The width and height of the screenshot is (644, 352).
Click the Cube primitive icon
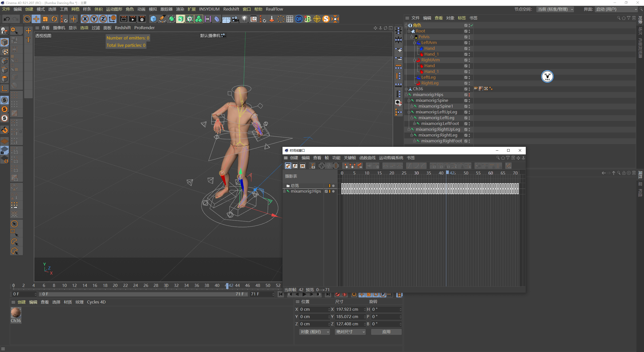pos(153,19)
